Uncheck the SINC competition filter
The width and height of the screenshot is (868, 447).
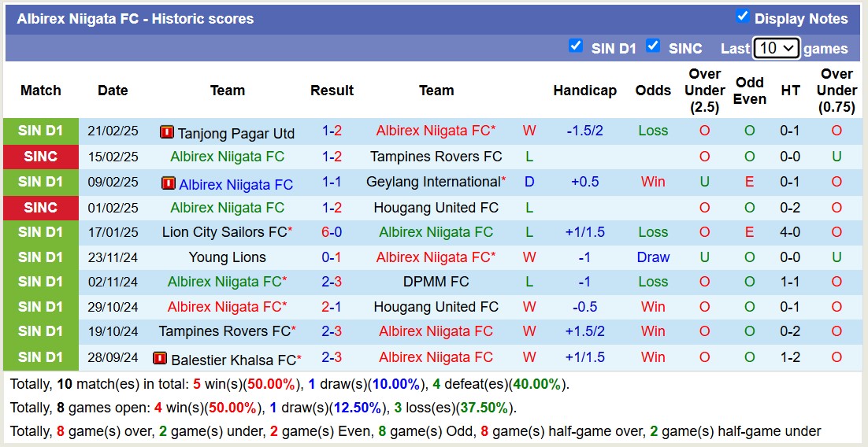653,46
